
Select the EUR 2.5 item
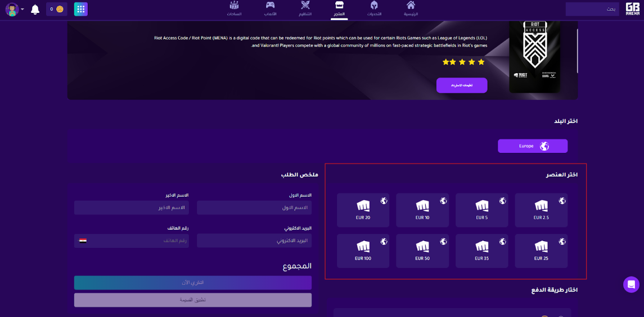[x=541, y=210]
